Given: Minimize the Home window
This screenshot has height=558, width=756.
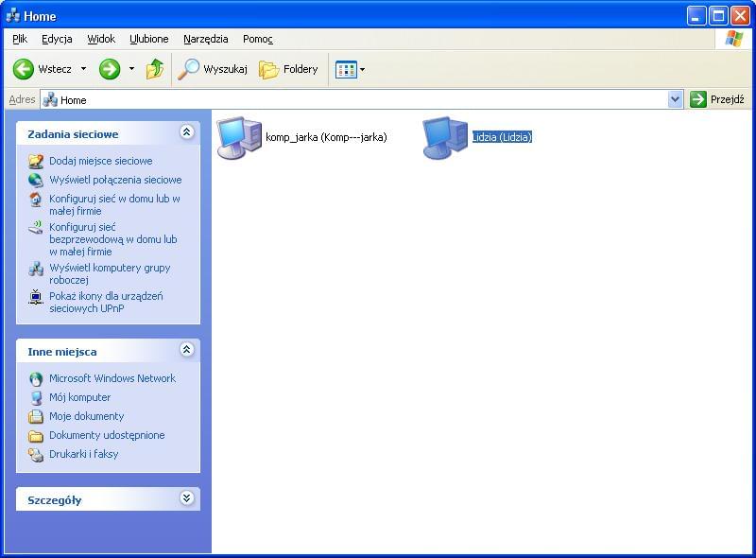Looking at the screenshot, I should (x=696, y=16).
